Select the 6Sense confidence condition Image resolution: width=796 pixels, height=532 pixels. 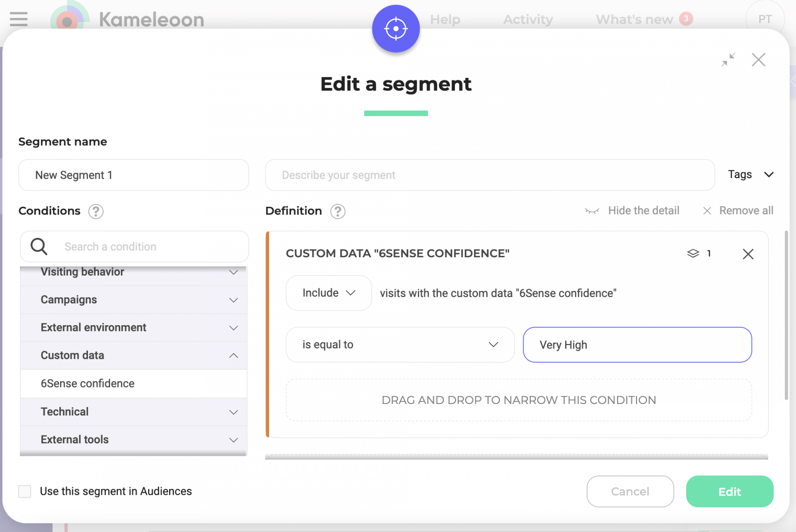[x=87, y=384]
